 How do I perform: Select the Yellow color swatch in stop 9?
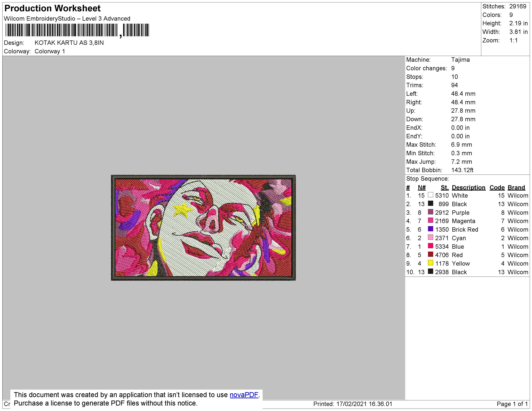point(430,263)
